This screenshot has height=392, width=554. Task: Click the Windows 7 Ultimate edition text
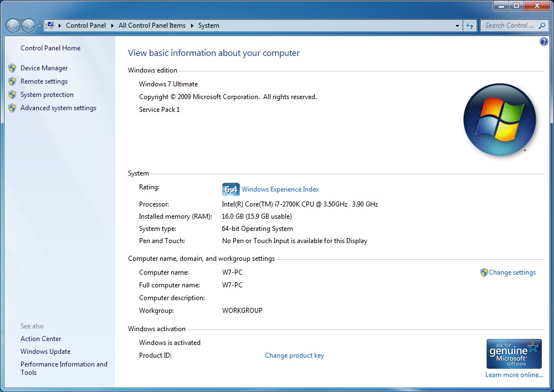click(168, 84)
